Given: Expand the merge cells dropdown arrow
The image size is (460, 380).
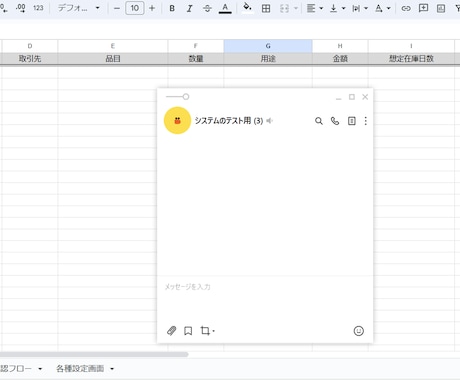Looking at the screenshot, I should tap(296, 8).
